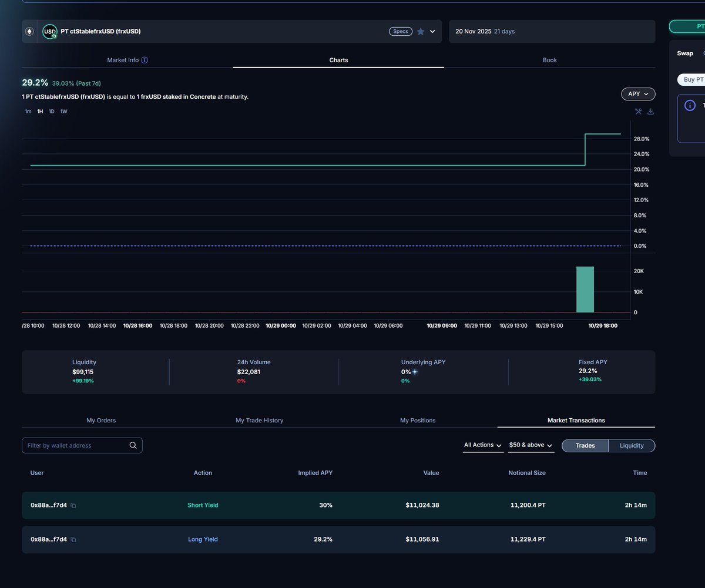Click the $11,056.91 value cell
The image size is (705, 588).
(422, 539)
